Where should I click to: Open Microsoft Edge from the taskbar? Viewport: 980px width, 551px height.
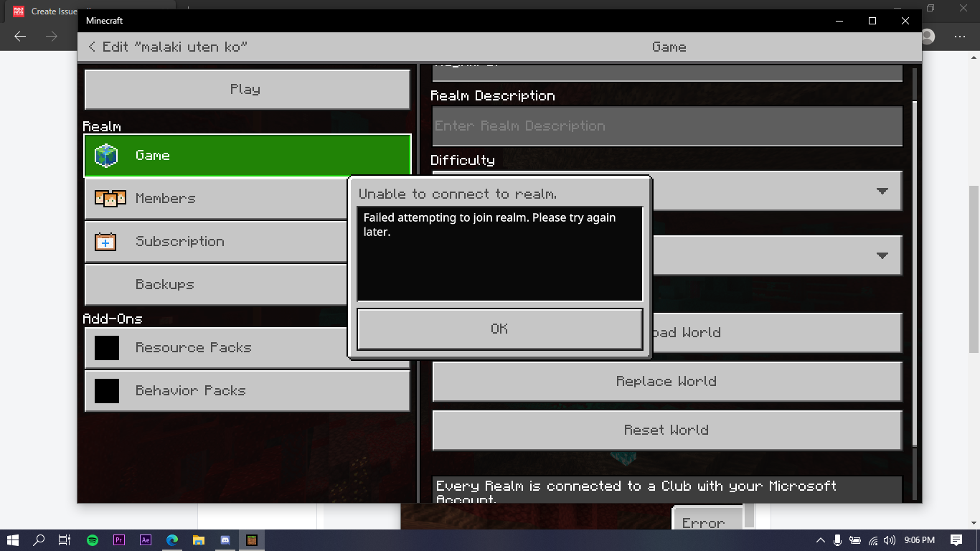[x=172, y=540]
